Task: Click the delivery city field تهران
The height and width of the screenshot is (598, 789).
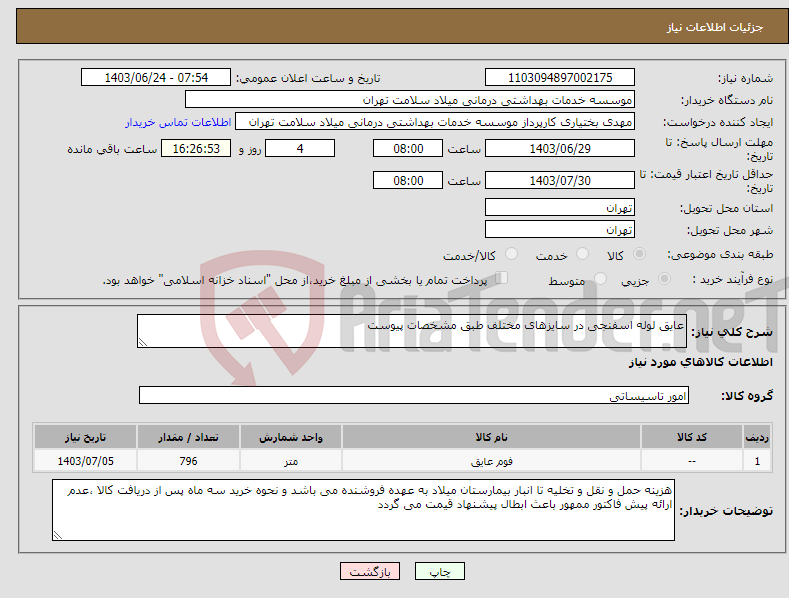Action: pyautogui.click(x=560, y=230)
